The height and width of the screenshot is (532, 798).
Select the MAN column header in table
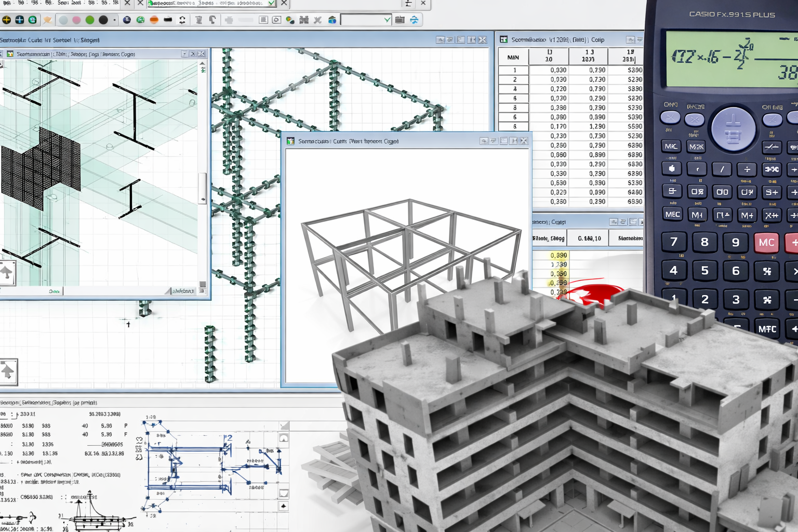pos(513,57)
